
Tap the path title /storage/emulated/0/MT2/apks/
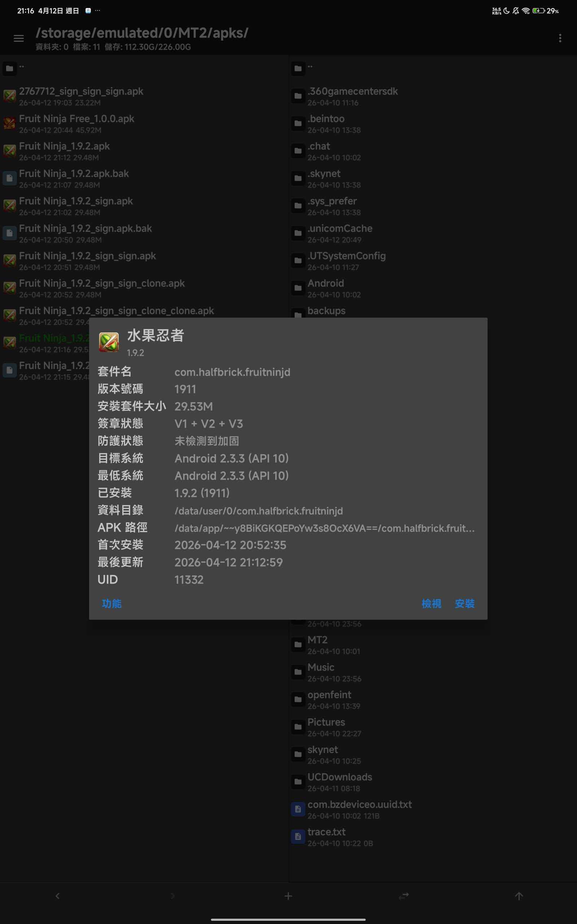pos(142,33)
